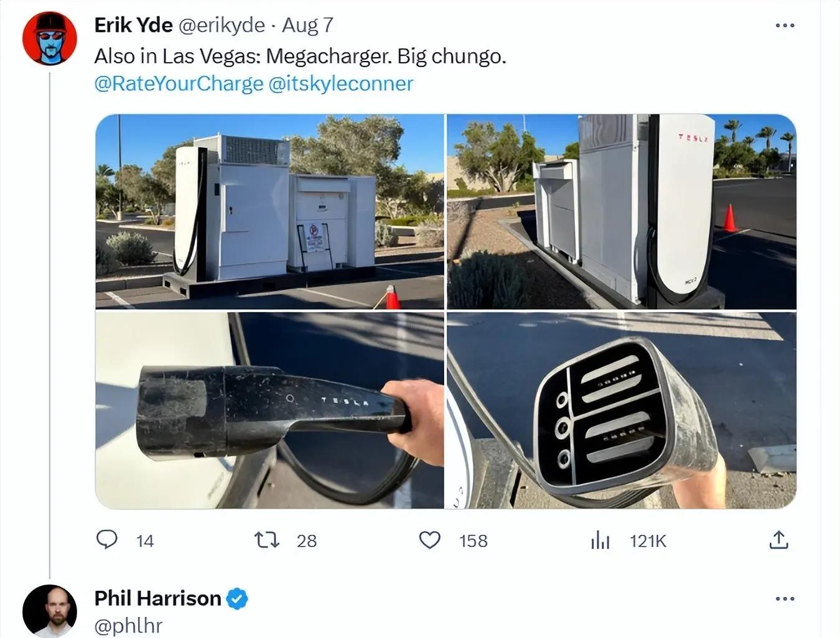The image size is (840, 638).
Task: Retweet Erik Yde's Megacharger post
Action: click(x=268, y=540)
